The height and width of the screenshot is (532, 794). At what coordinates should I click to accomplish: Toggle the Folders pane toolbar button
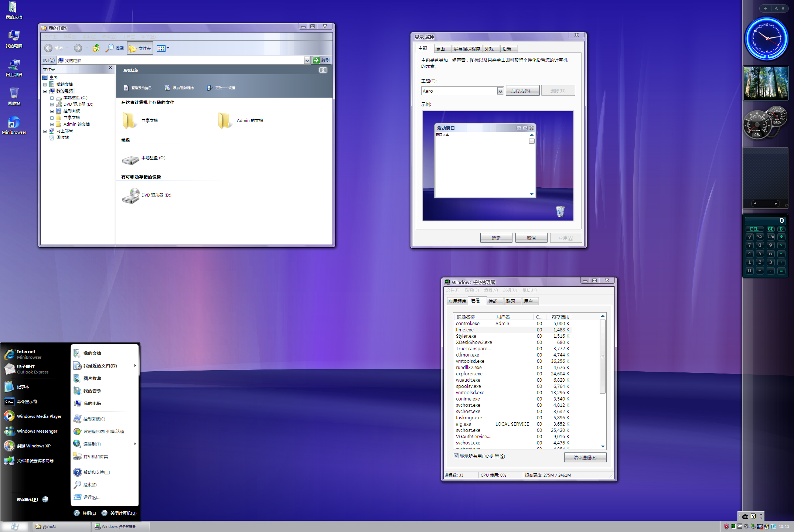pyautogui.click(x=140, y=48)
